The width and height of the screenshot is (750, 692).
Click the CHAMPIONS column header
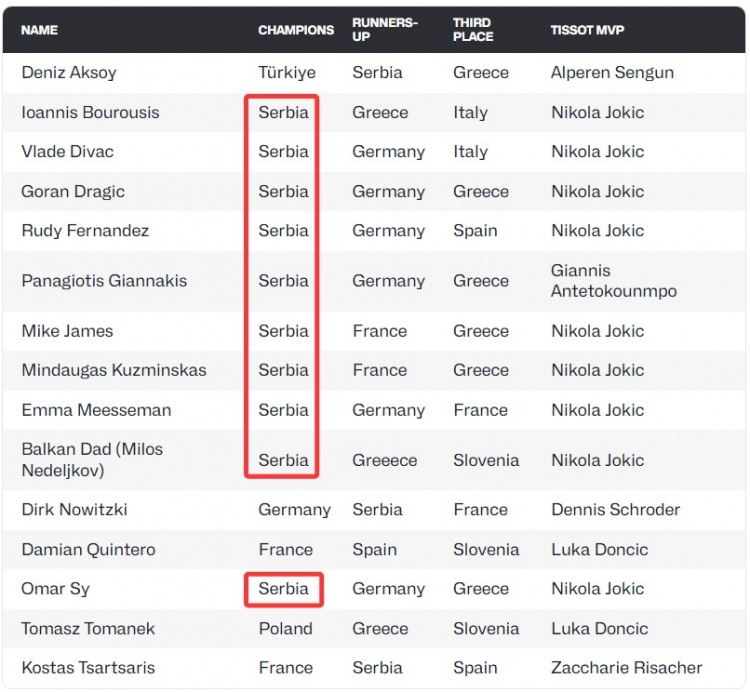click(296, 30)
